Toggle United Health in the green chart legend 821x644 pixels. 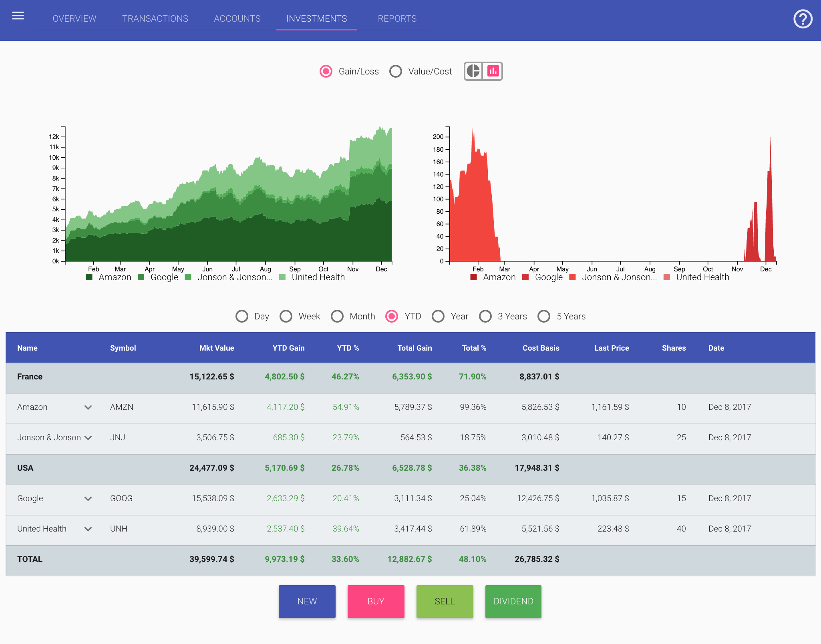(318, 277)
